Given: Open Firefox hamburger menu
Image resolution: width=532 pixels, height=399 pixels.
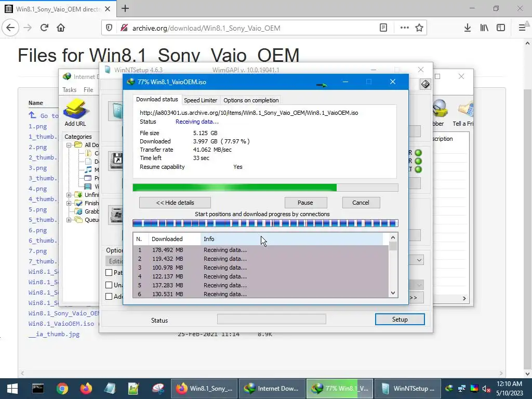Looking at the screenshot, I should point(522,28).
